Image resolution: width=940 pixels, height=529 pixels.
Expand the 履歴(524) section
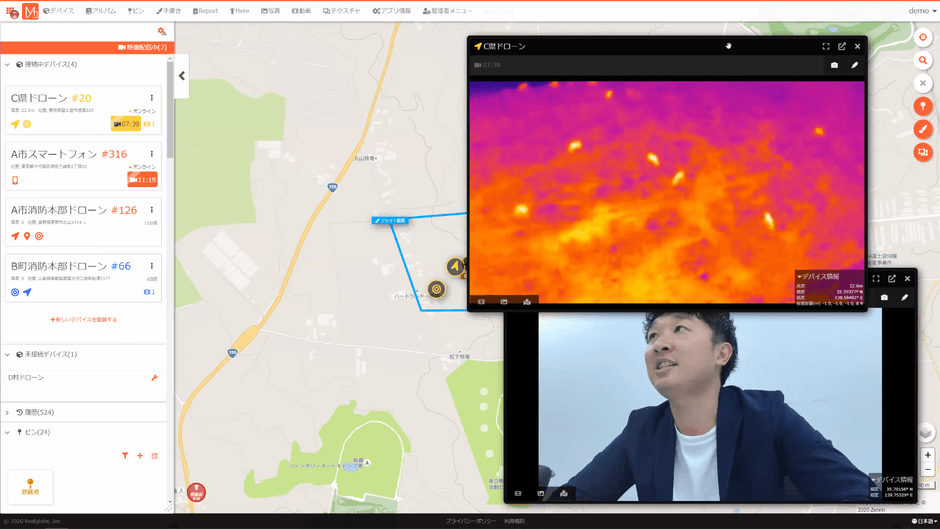click(x=8, y=412)
